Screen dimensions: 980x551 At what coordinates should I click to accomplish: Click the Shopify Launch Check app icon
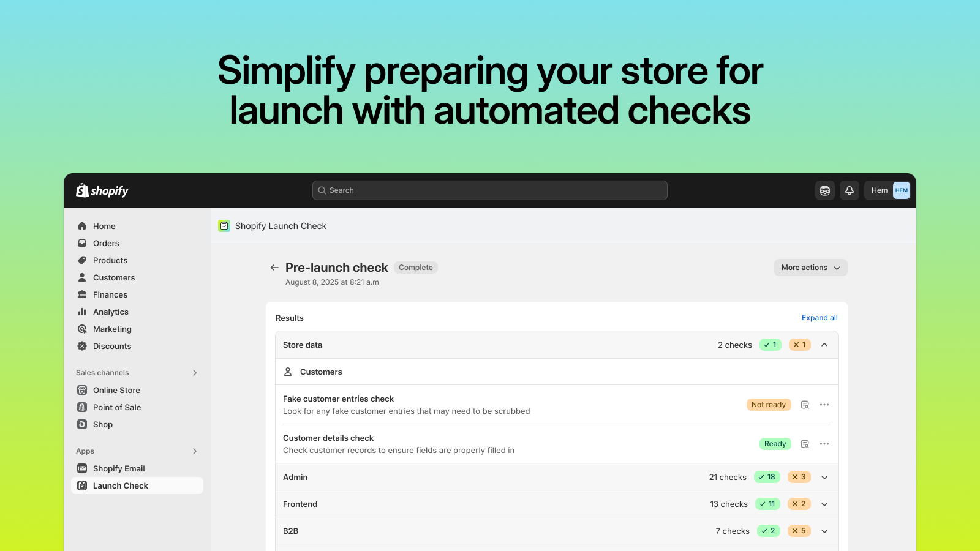coord(224,225)
